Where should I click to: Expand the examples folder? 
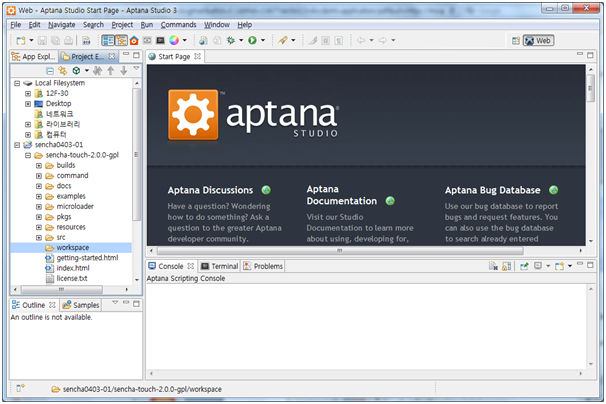39,196
